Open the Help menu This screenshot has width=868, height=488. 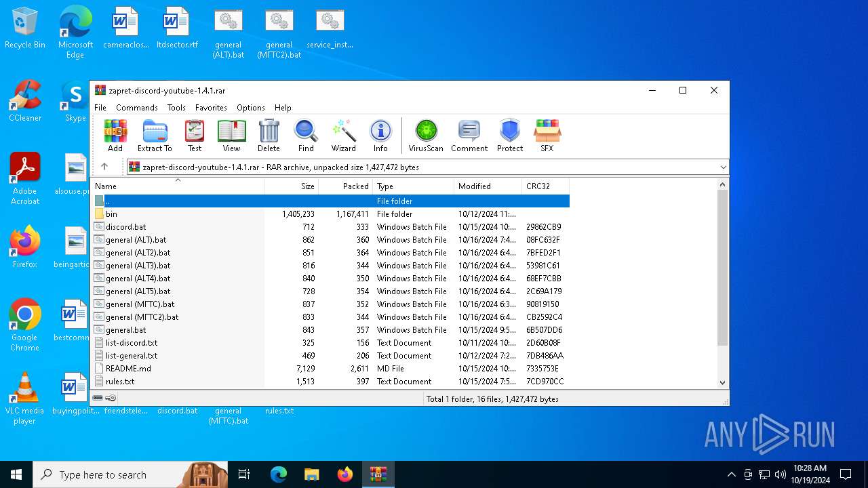[283, 107]
